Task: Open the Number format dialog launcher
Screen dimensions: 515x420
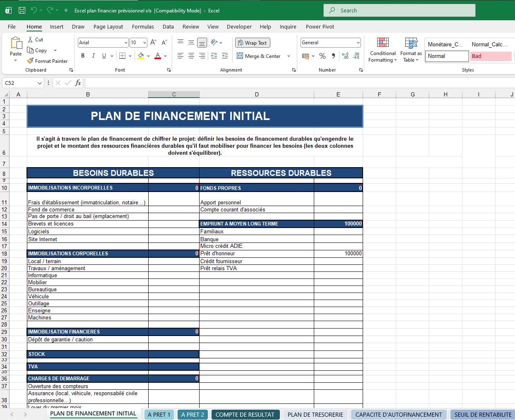Action: click(x=361, y=70)
